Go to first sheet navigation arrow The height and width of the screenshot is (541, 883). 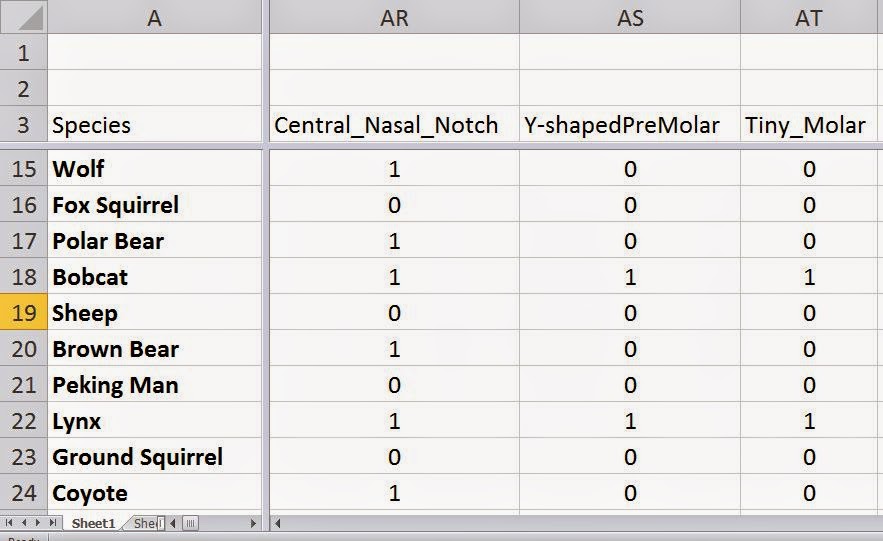9,523
